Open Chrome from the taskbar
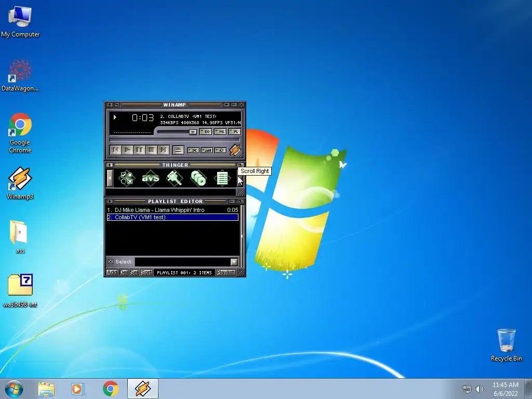The image size is (532, 399). (x=110, y=389)
